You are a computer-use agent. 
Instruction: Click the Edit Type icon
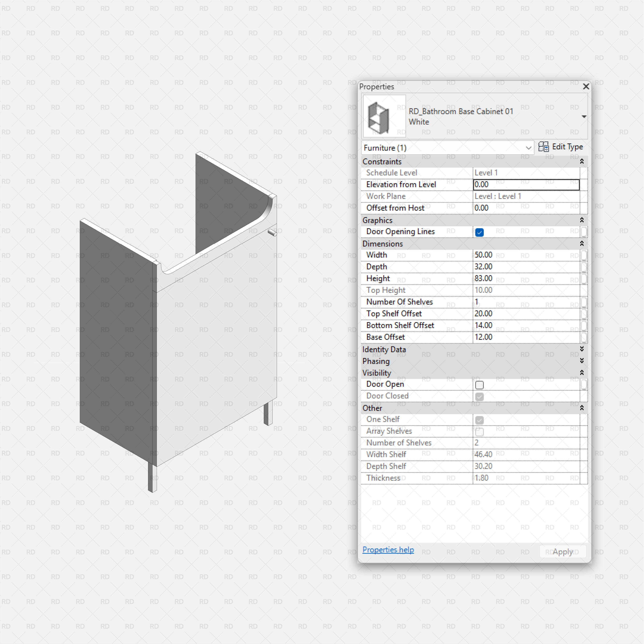[543, 147]
